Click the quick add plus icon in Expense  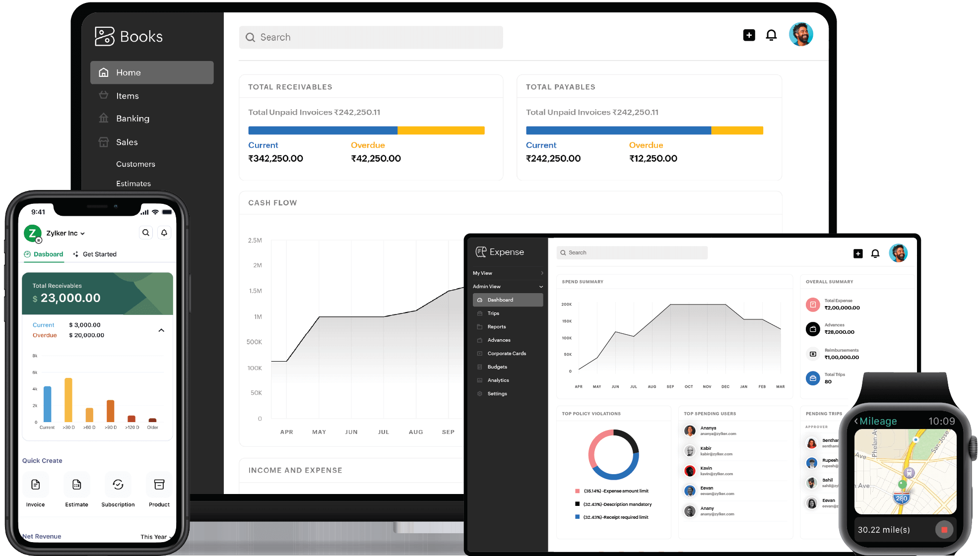(858, 253)
